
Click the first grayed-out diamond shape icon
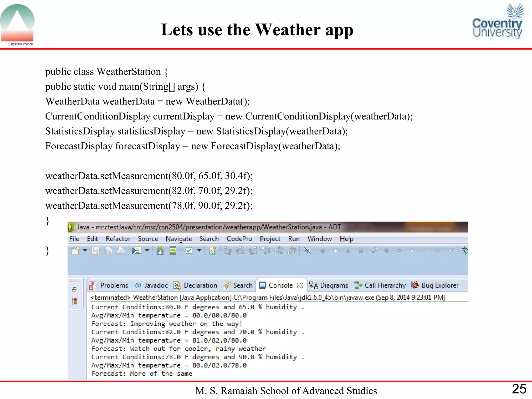335,251
